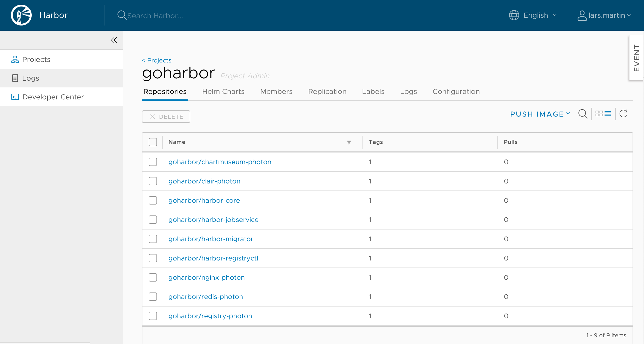The image size is (644, 344).
Task: Open the Name column filter
Action: pos(349,142)
